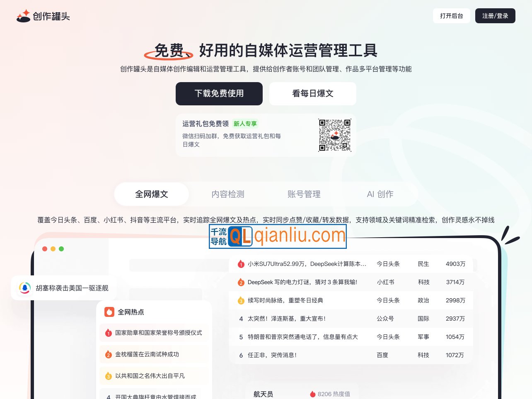532x399 pixels.
Task: Click 注册/登录 to sign in
Action: [x=495, y=16]
